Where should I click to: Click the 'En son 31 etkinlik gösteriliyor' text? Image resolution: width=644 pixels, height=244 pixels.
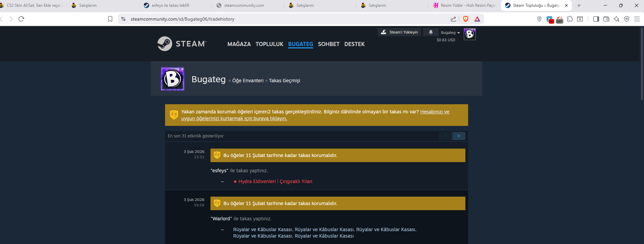click(x=196, y=136)
